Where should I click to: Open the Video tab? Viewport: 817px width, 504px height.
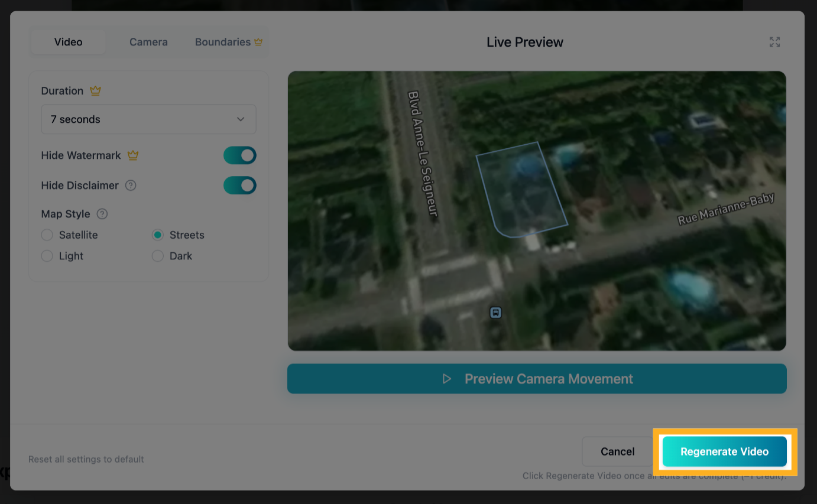68,42
